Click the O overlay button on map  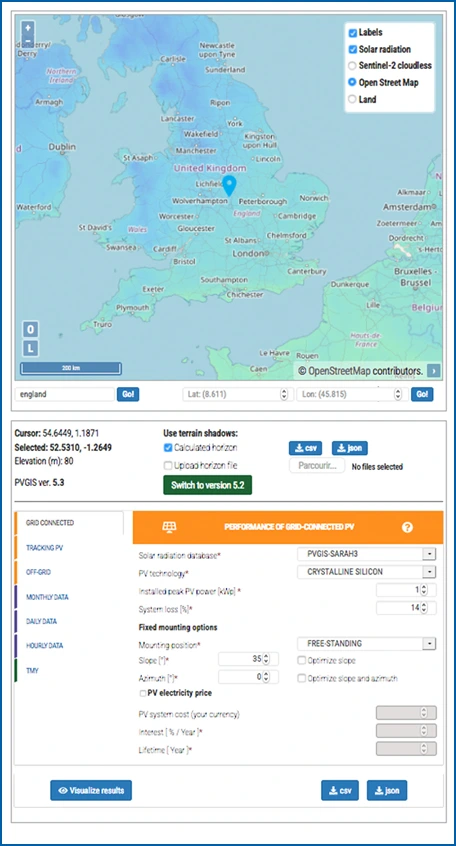pyautogui.click(x=30, y=329)
